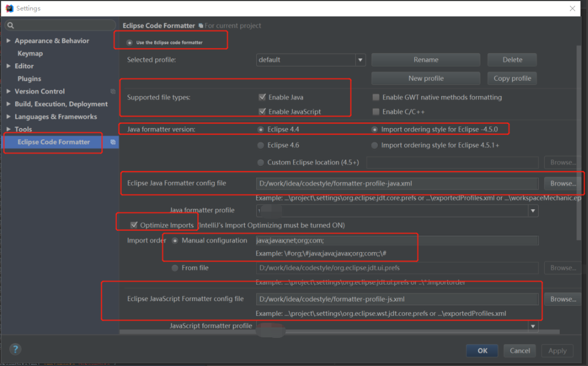The image size is (588, 366).
Task: Select the From file radio button
Action: point(175,268)
